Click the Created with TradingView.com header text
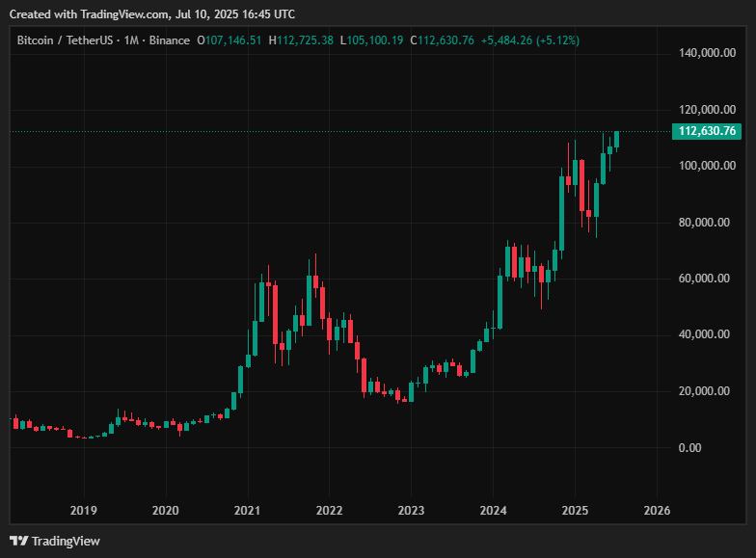 click(152, 14)
